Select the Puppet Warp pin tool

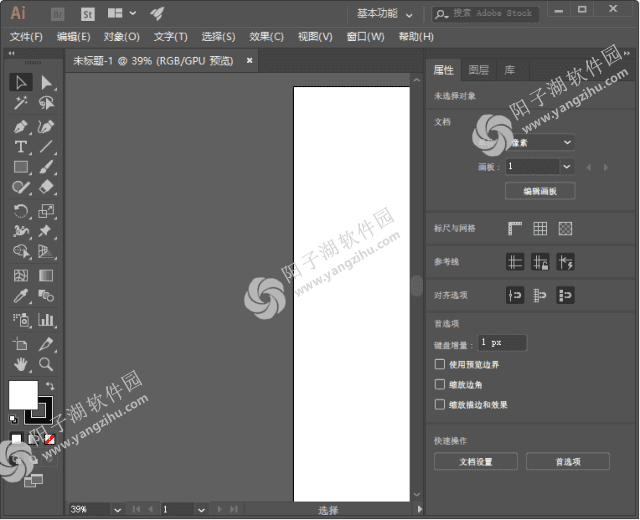point(45,231)
